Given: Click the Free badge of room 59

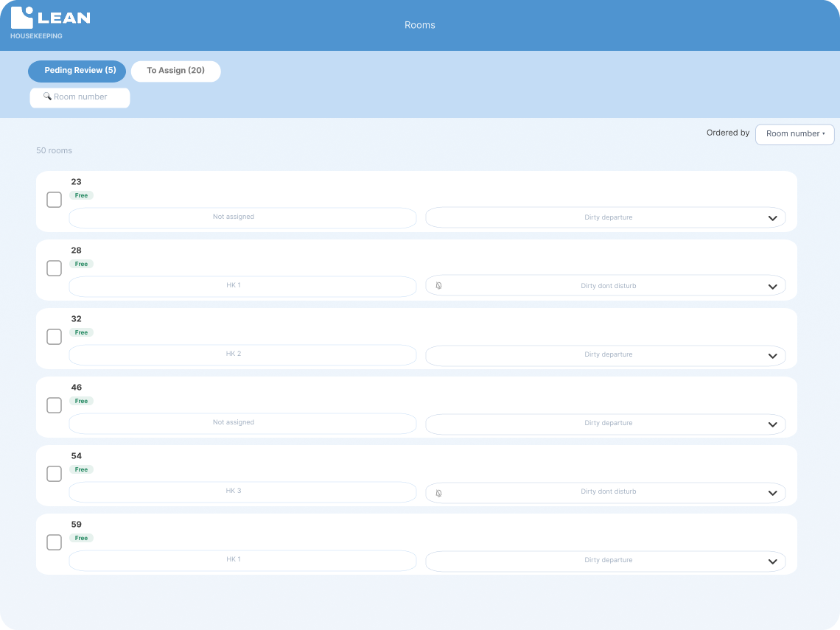Looking at the screenshot, I should point(82,539).
